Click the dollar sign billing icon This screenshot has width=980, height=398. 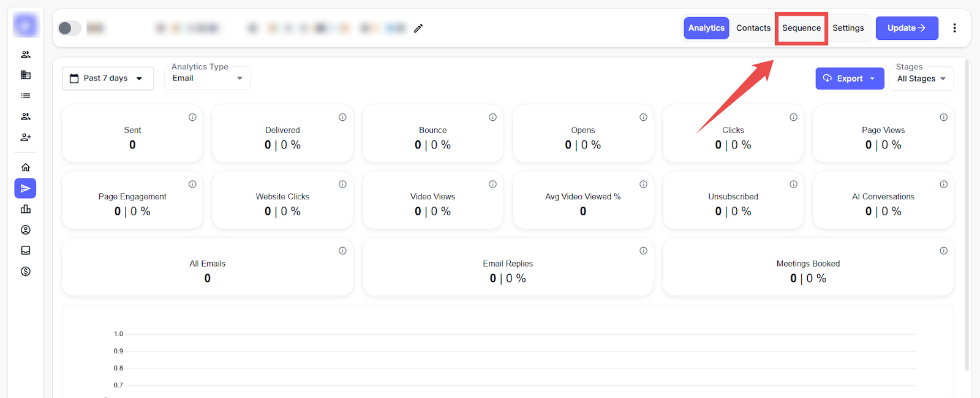click(26, 271)
